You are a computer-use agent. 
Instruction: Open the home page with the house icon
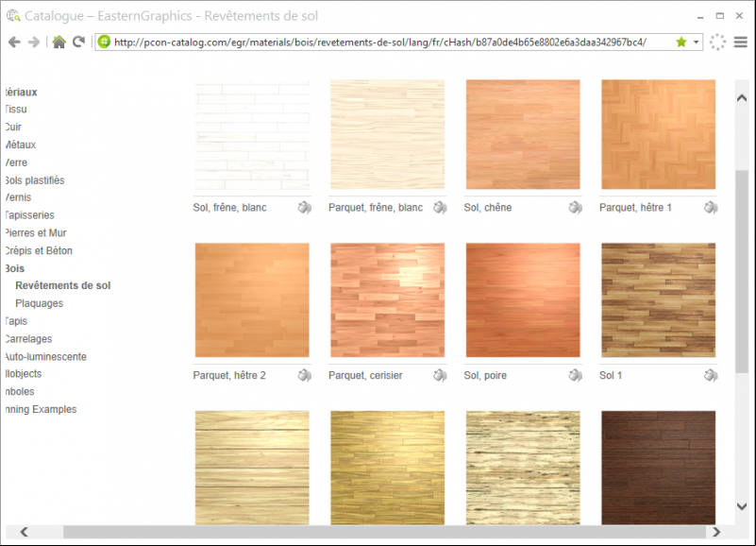click(x=59, y=42)
